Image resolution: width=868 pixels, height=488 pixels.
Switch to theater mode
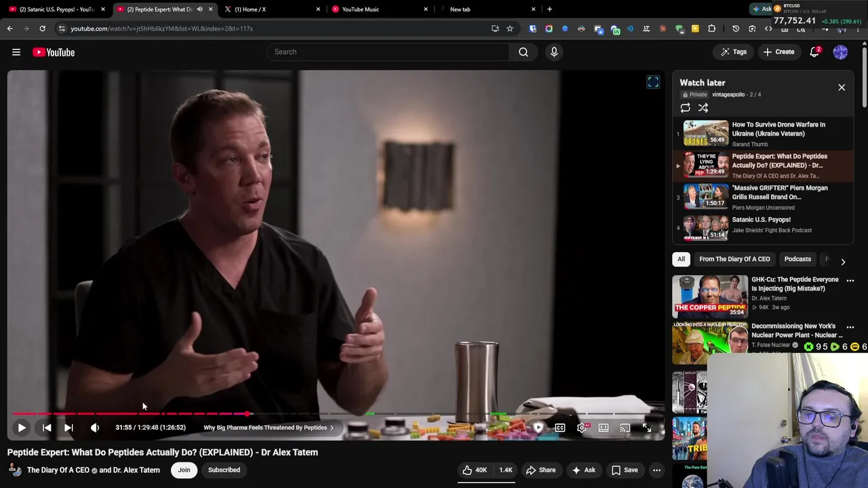coord(604,428)
